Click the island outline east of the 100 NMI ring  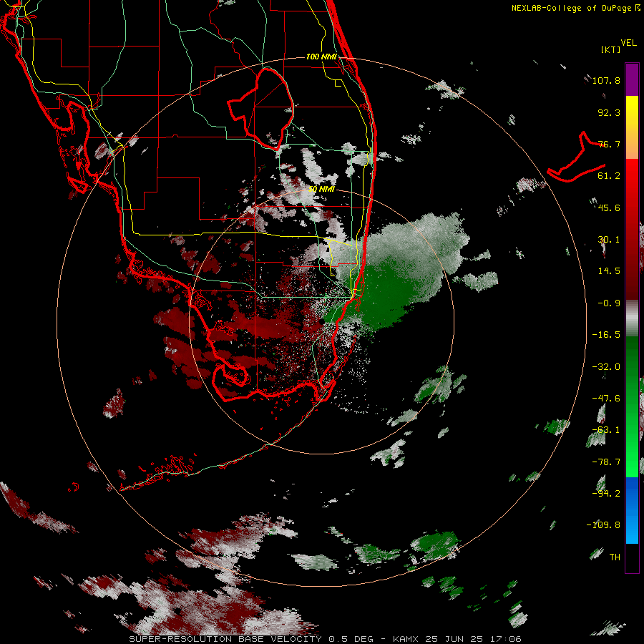[x=576, y=158]
